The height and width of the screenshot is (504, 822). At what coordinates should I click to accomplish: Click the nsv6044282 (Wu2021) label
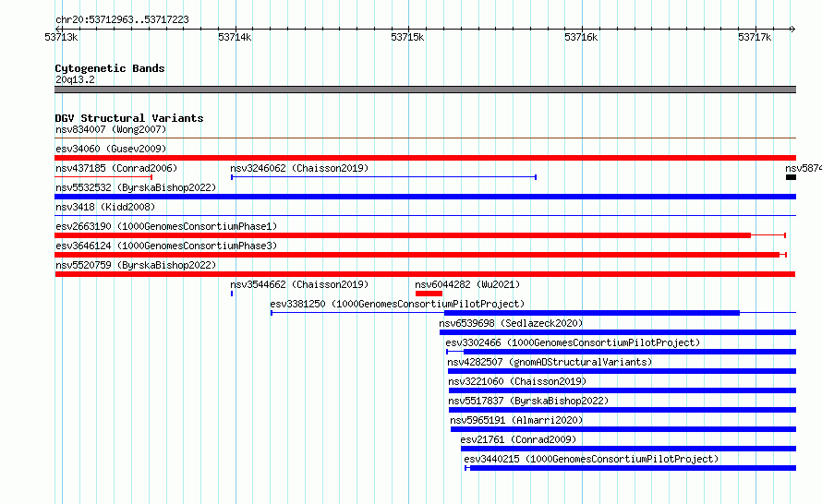tap(467, 284)
